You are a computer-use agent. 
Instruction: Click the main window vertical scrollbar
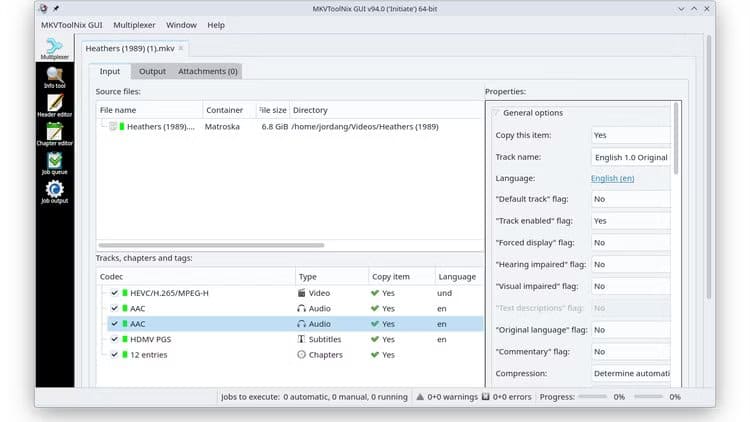(x=708, y=167)
